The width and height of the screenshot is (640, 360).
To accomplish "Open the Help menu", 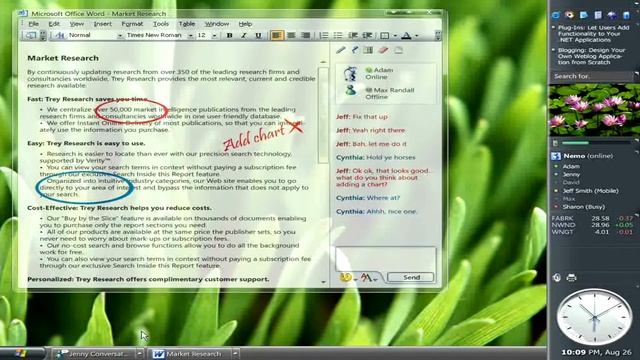I will point(245,24).
